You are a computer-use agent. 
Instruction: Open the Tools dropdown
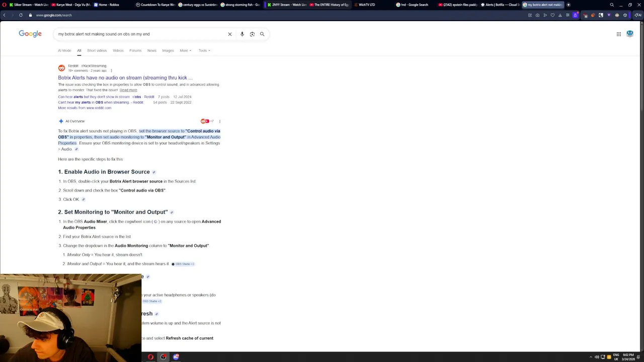tap(204, 50)
